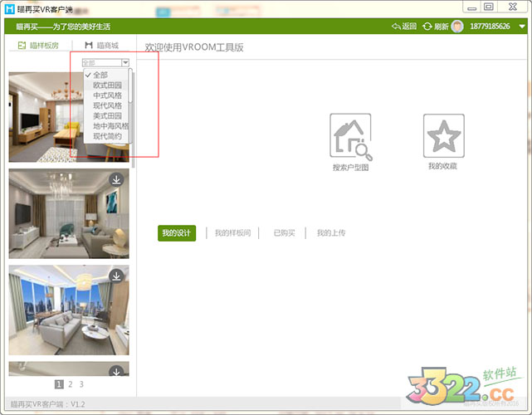Go to page 2 of showrooms
This screenshot has width=532, height=415.
click(71, 384)
